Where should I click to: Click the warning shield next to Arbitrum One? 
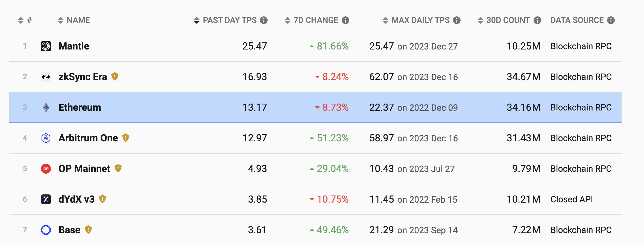126,138
